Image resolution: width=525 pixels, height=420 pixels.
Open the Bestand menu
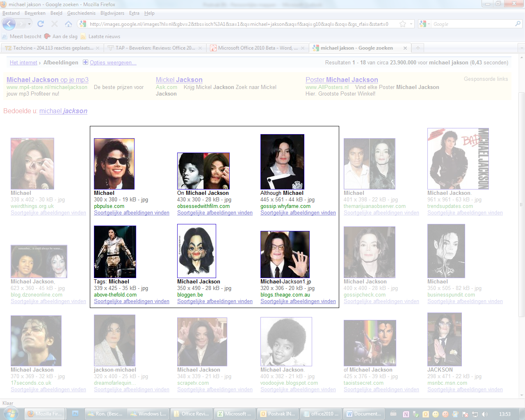tap(11, 13)
